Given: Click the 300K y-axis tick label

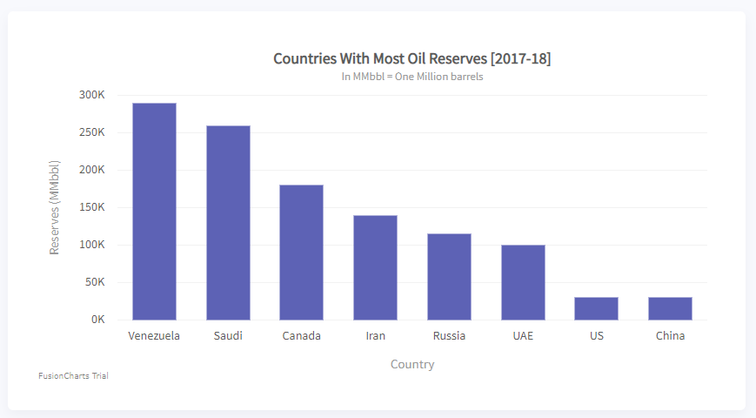Looking at the screenshot, I should click(x=92, y=95).
